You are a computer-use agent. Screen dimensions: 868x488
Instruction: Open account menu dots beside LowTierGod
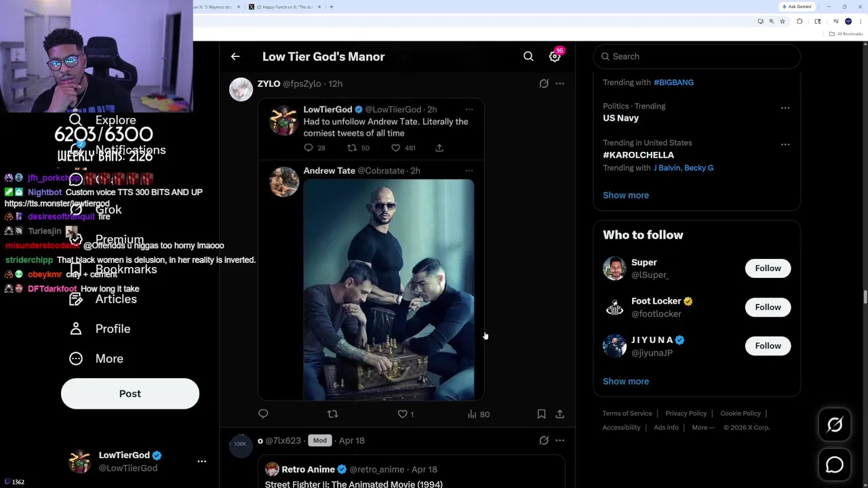pos(201,462)
